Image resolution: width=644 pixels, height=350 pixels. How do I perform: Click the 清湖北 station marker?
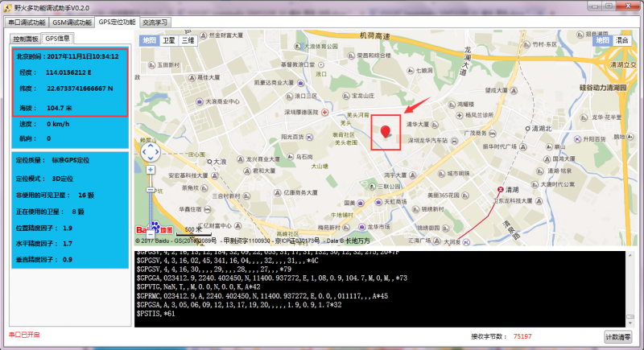pos(528,129)
